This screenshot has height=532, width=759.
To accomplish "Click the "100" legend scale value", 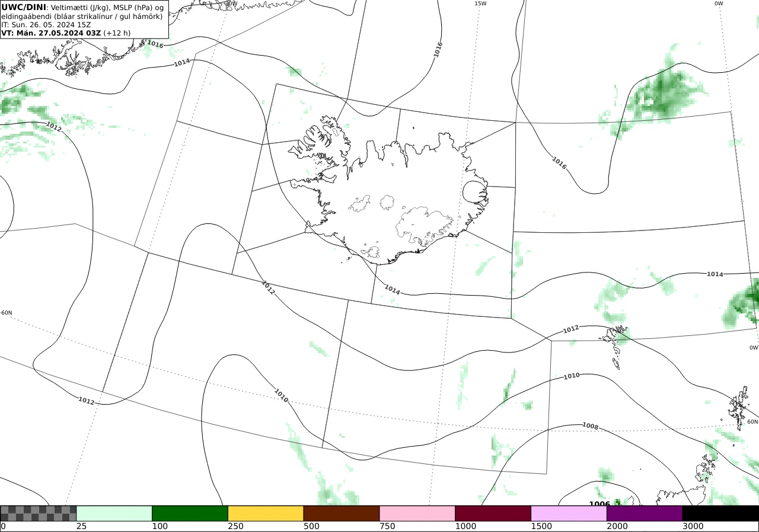I will point(160,526).
